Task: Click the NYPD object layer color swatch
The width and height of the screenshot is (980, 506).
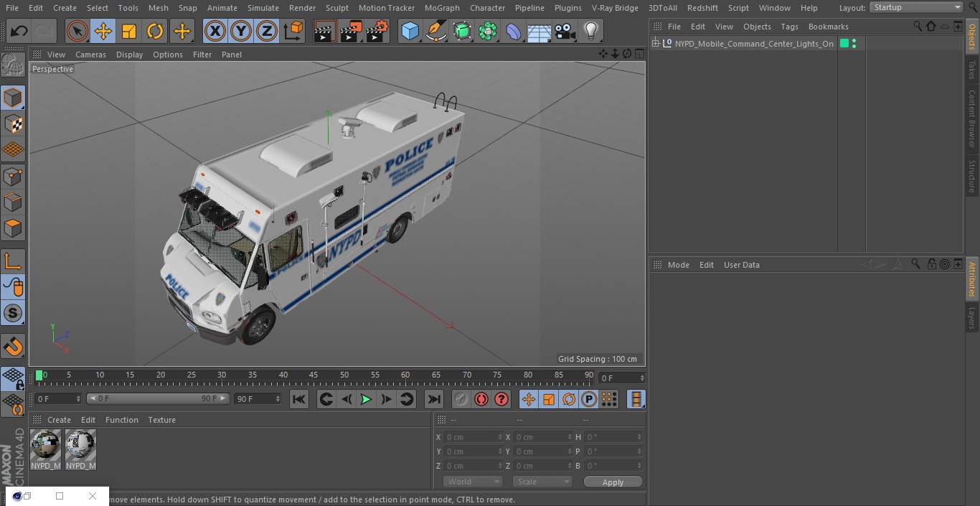Action: [x=844, y=44]
